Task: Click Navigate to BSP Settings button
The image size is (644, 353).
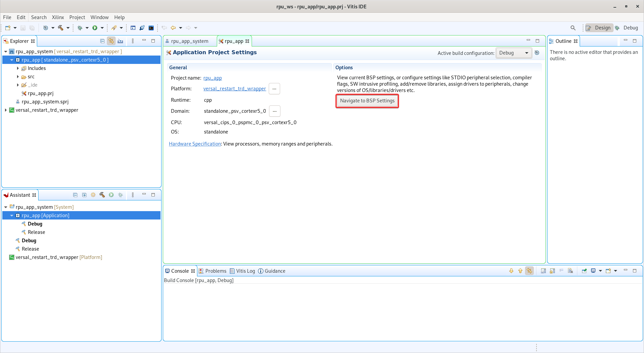Action: point(367,101)
